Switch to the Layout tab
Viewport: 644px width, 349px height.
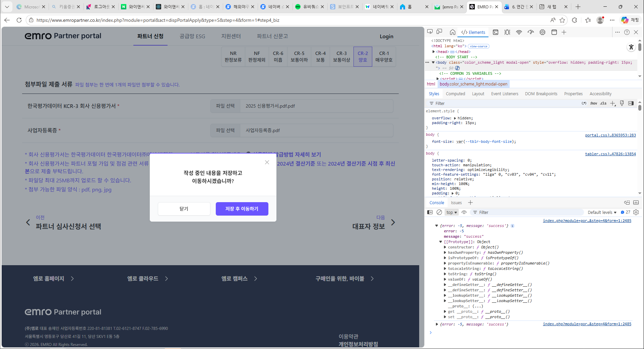(478, 94)
